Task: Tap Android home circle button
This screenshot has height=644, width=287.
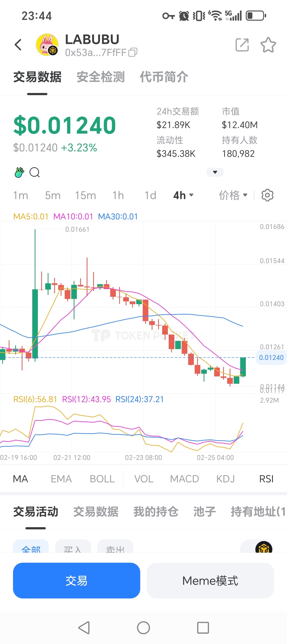Action: [x=143, y=628]
